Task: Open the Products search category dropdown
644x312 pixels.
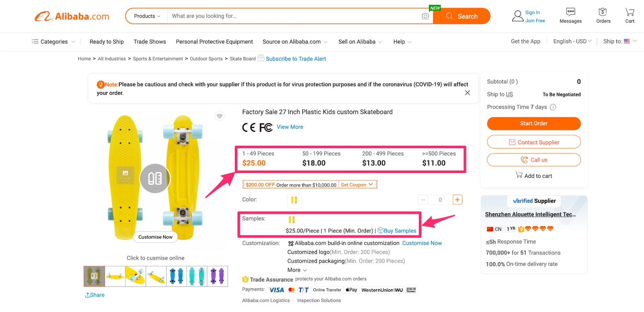Action: 146,16
